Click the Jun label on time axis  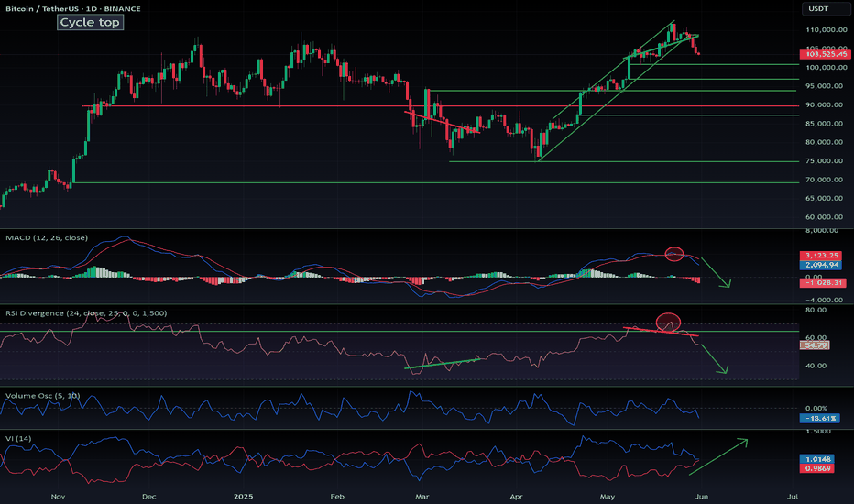702,497
